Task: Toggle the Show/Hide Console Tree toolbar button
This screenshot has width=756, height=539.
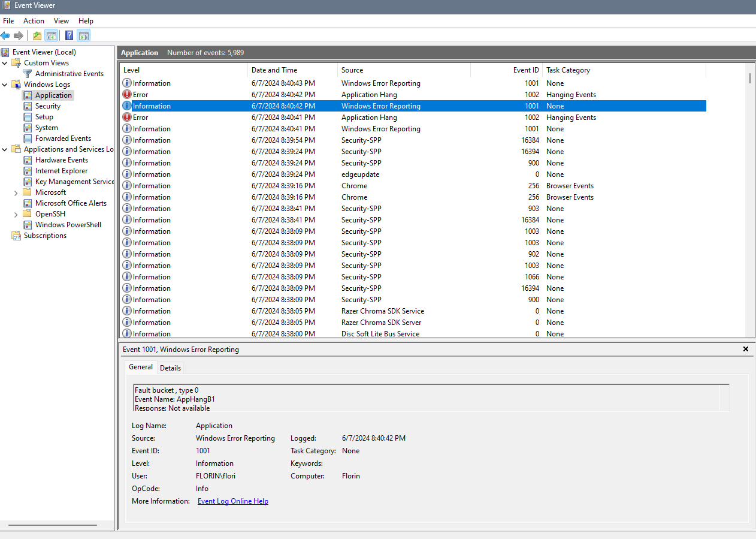Action: pos(52,35)
